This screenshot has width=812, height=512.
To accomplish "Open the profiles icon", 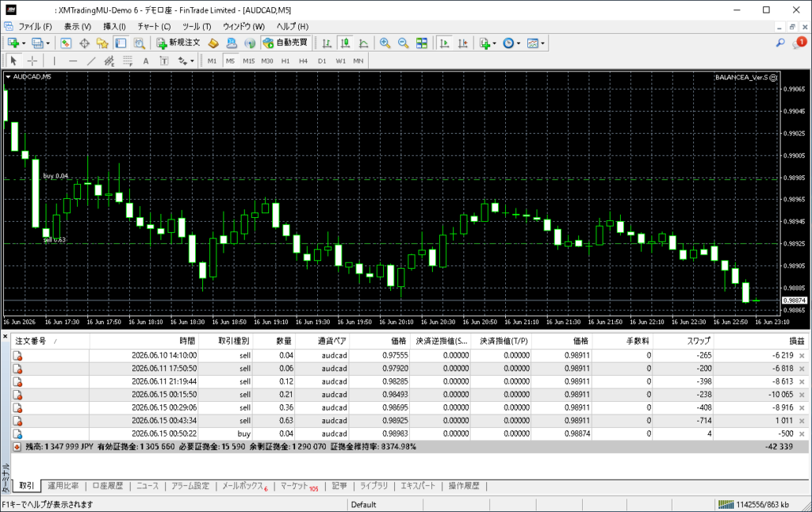I will (37, 43).
